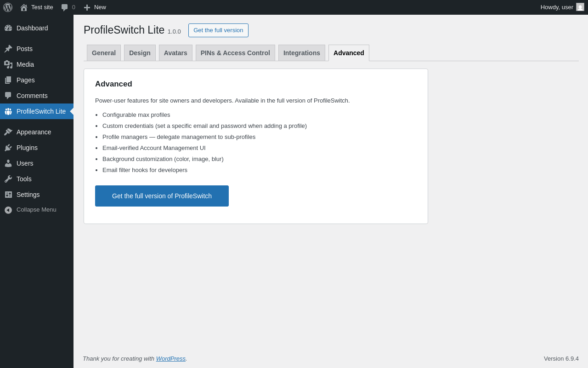Click the ProfileSwitch Lite group icon
The width and height of the screenshot is (588, 368).
8,111
